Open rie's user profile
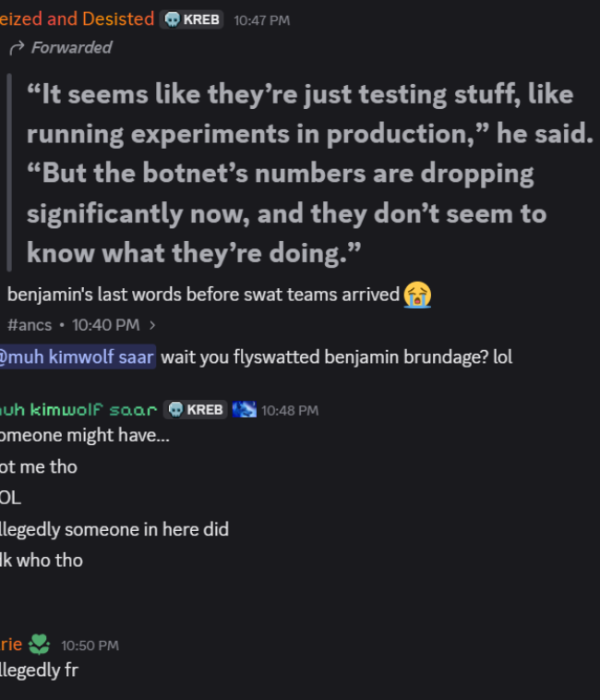Screen dimensions: 600x700 point(10,645)
